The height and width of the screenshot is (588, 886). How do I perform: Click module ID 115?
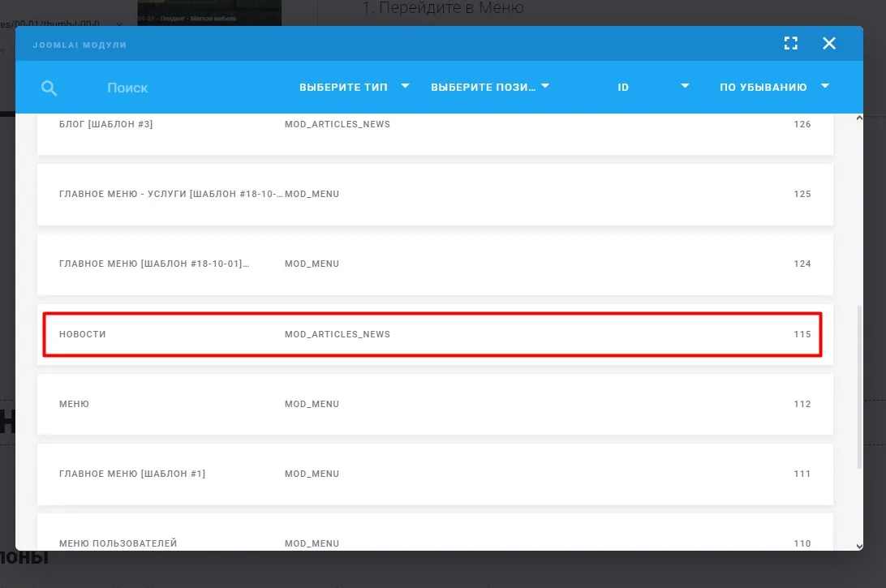[802, 334]
